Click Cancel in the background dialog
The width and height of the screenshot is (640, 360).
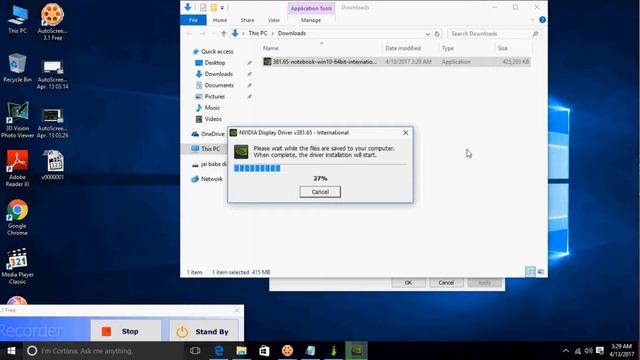446,282
